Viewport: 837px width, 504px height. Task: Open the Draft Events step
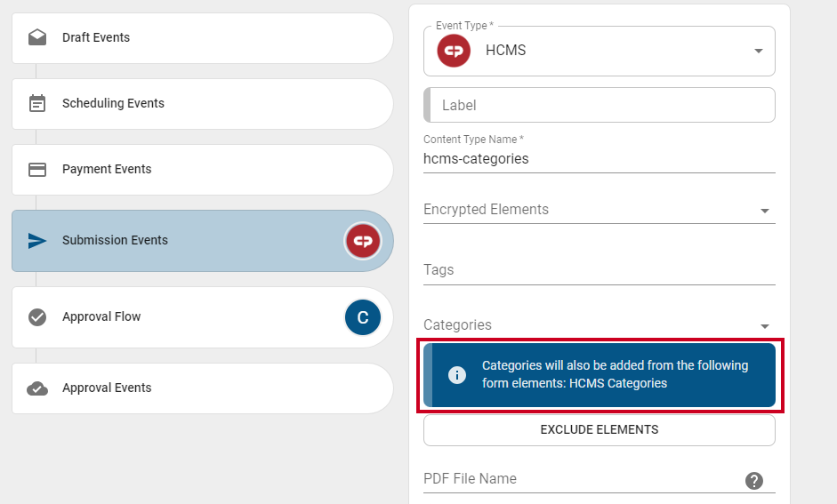point(202,38)
